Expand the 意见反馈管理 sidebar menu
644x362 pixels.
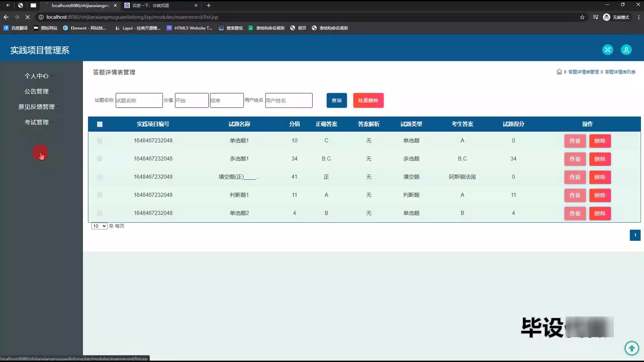pyautogui.click(x=37, y=107)
